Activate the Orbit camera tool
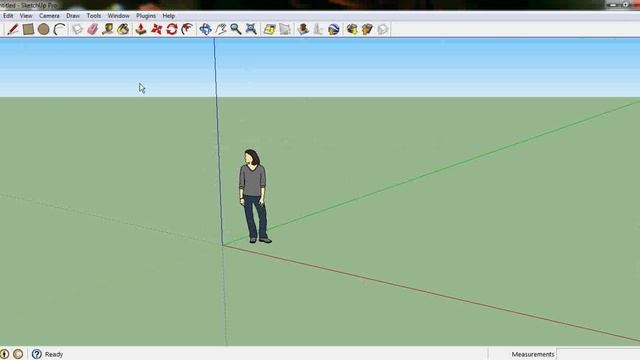Image resolution: width=640 pixels, height=360 pixels. tap(205, 29)
